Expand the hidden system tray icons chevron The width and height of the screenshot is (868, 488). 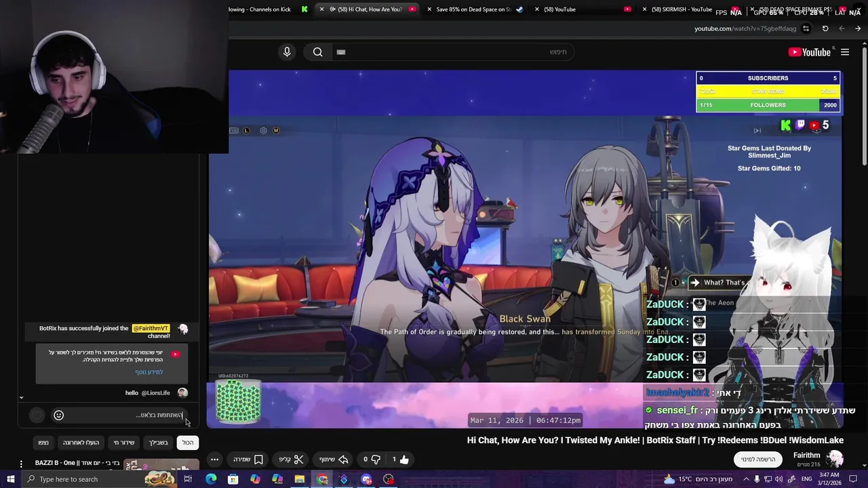pyautogui.click(x=746, y=479)
